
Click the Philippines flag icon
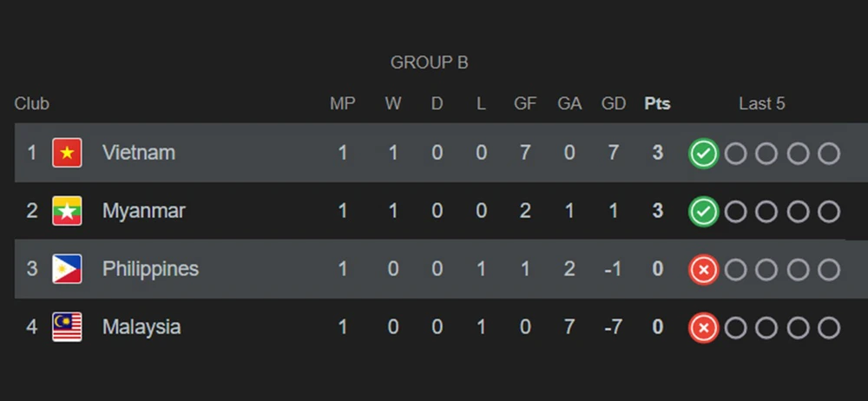tap(67, 269)
